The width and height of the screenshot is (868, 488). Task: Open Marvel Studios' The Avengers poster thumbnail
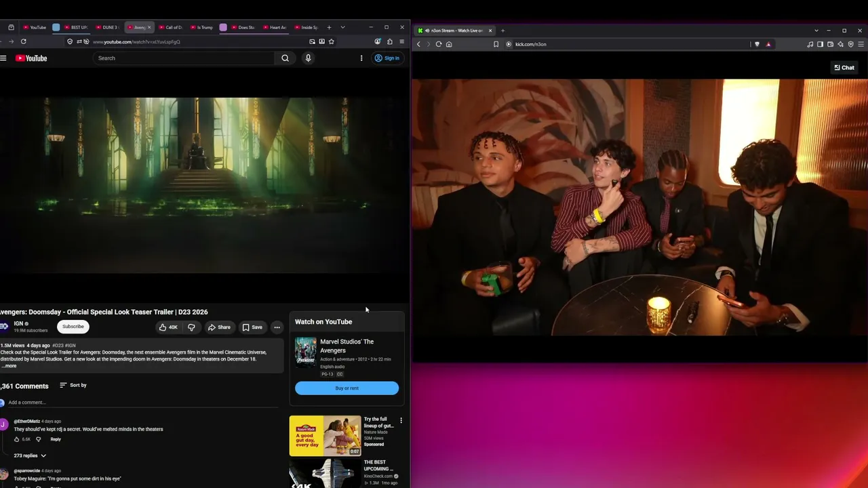(x=305, y=352)
